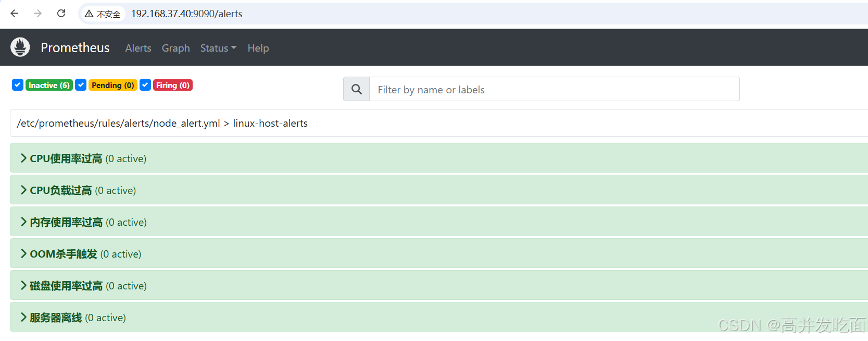The height and width of the screenshot is (341, 868).
Task: Reload the page with the refresh icon
Action: pos(61,14)
